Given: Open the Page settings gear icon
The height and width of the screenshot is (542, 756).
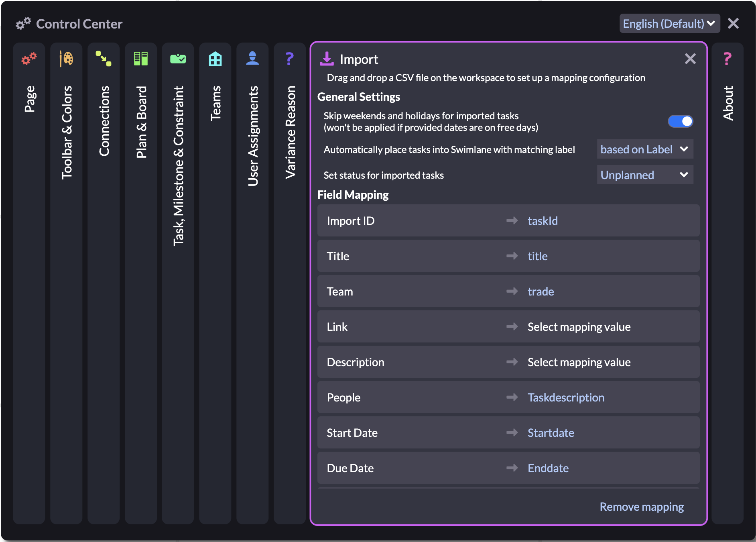Looking at the screenshot, I should [x=29, y=59].
